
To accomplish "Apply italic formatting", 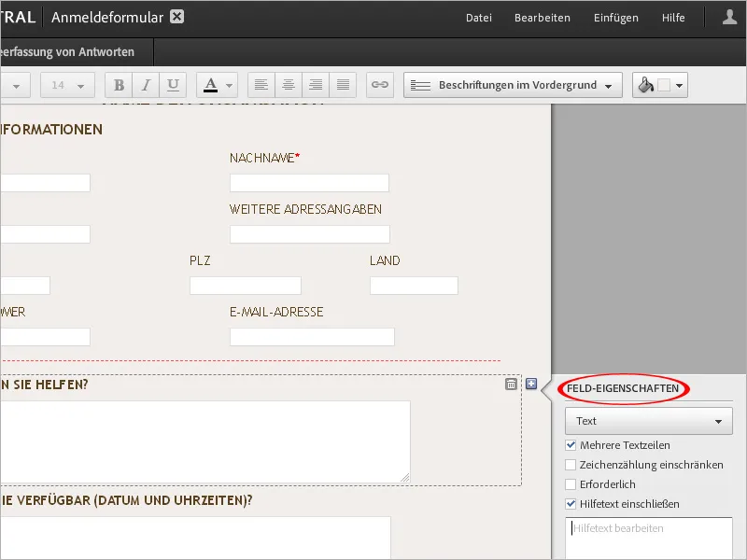I will coord(146,85).
